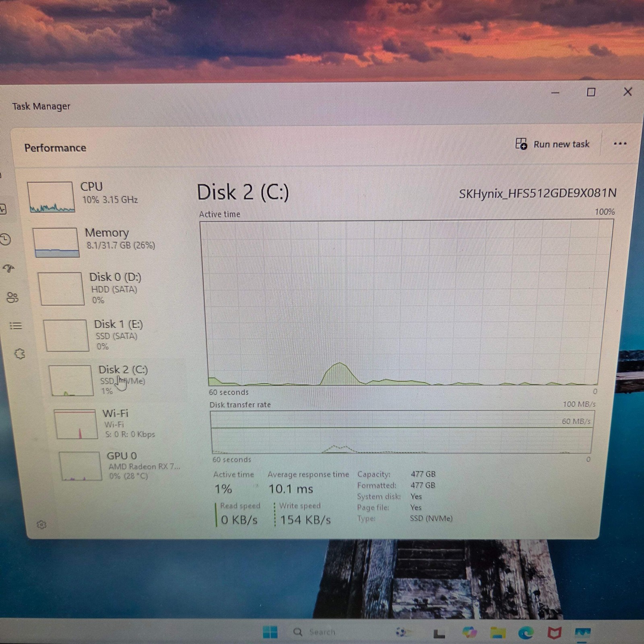Open McAfee from the taskbar
Image resolution: width=644 pixels, height=644 pixels.
tap(554, 633)
